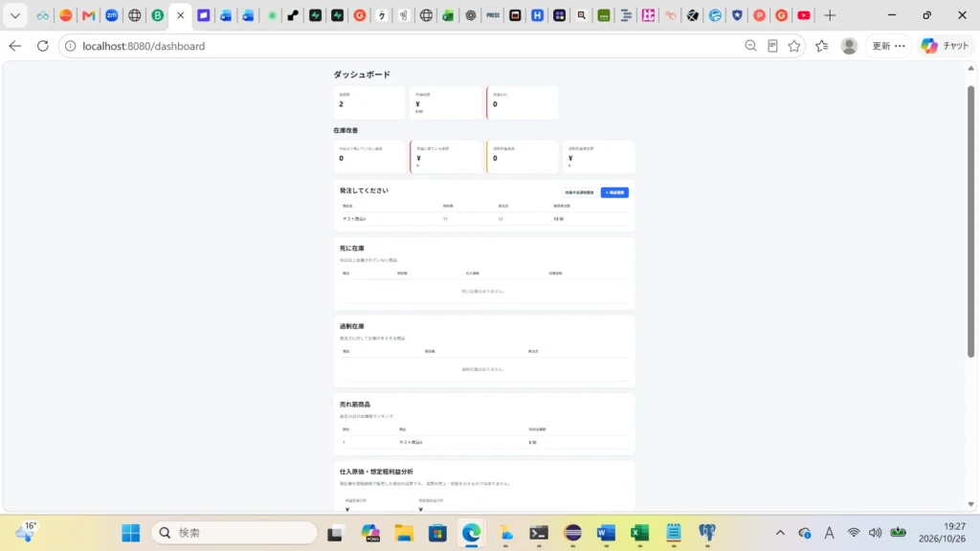Open the browser zoom magnifier icon

750,46
